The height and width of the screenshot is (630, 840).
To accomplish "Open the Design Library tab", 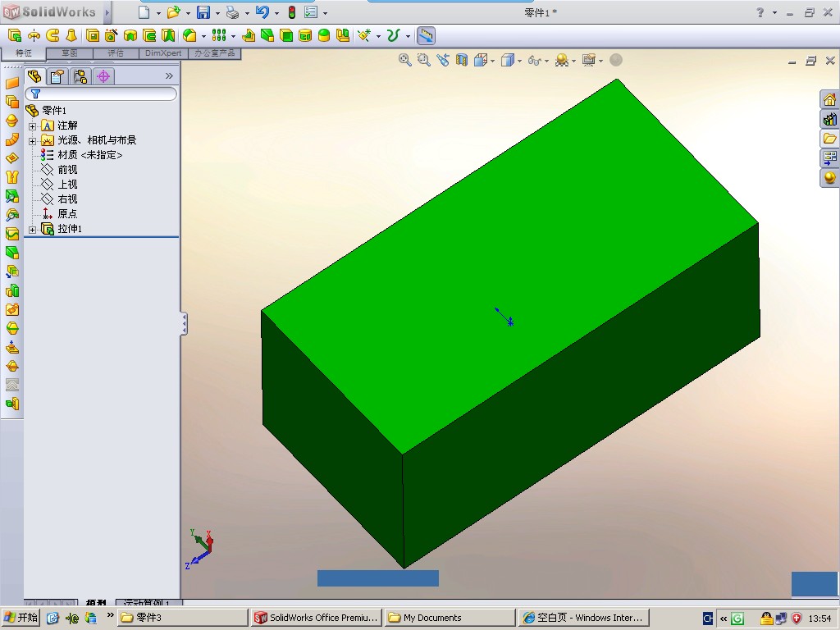I will point(830,119).
